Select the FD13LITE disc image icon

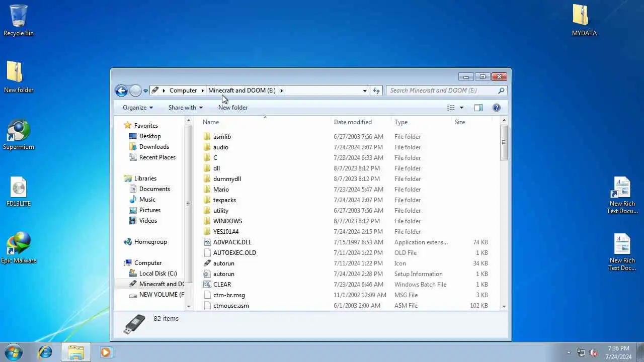point(19,192)
